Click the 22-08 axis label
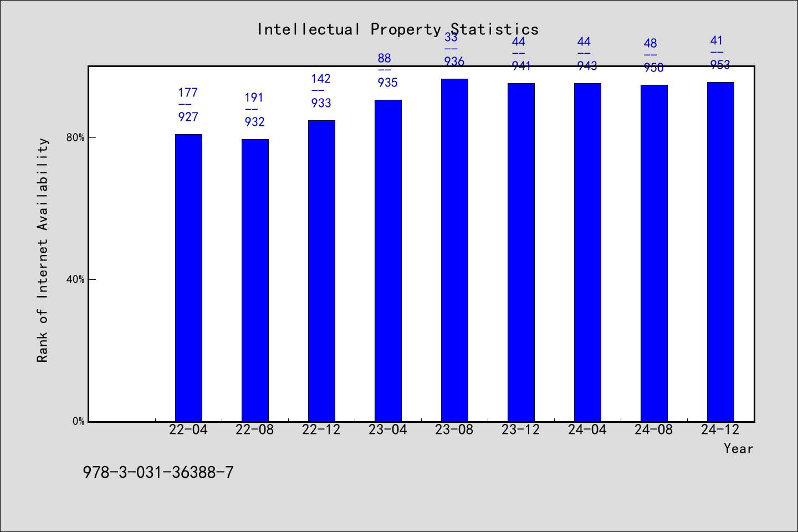The width and height of the screenshot is (798, 532). coord(255,430)
